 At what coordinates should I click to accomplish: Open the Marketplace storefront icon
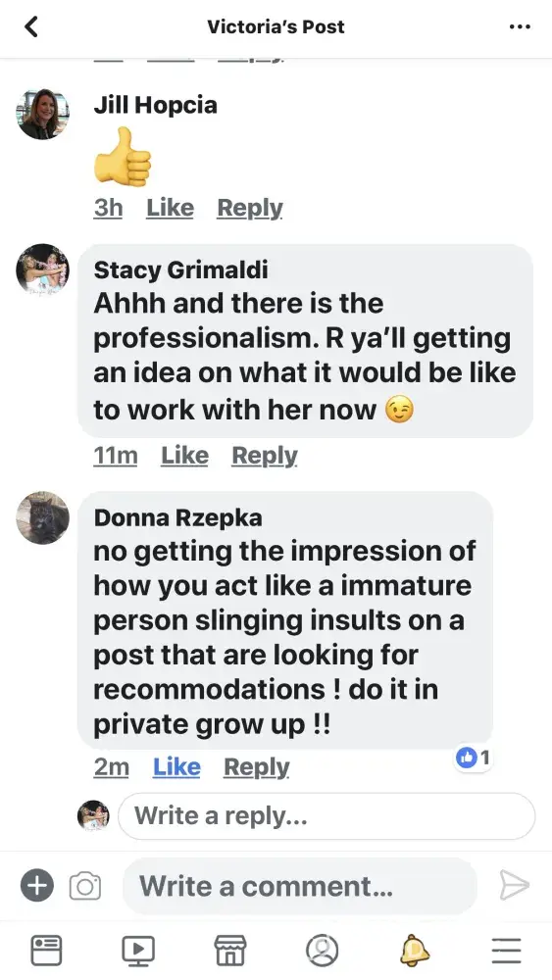[230, 951]
